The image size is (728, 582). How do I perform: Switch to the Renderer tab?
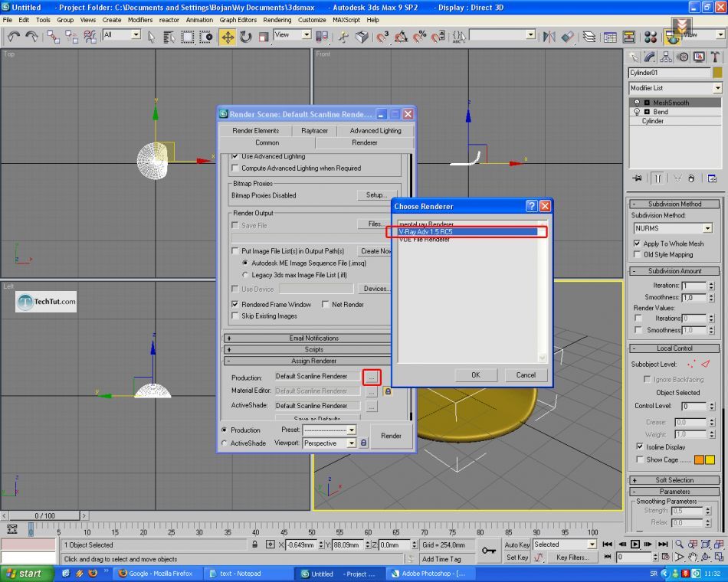[x=365, y=142]
